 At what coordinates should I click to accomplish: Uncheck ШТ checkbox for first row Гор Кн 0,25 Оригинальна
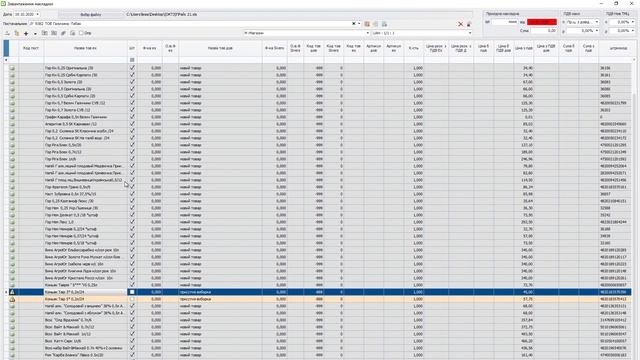[132, 68]
